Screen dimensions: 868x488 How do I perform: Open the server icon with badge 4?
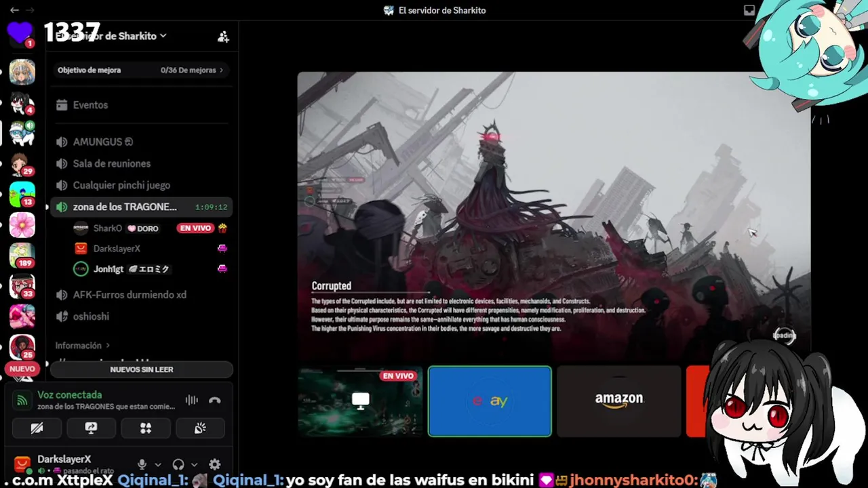point(22,103)
